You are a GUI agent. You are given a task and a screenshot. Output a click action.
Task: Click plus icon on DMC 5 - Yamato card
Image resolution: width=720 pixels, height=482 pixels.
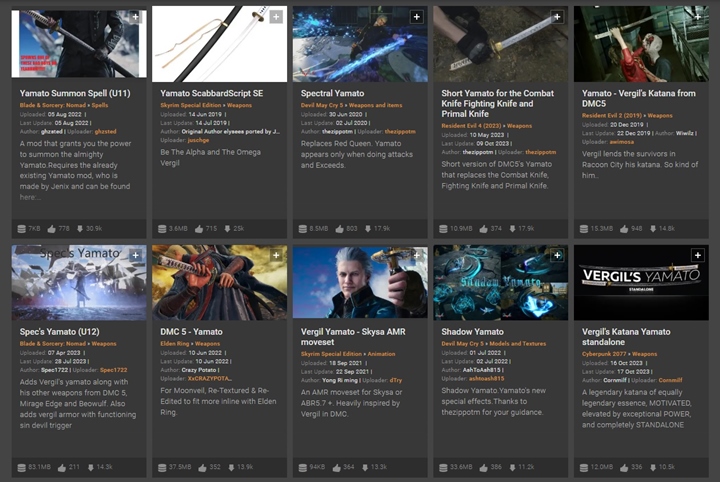coord(276,255)
